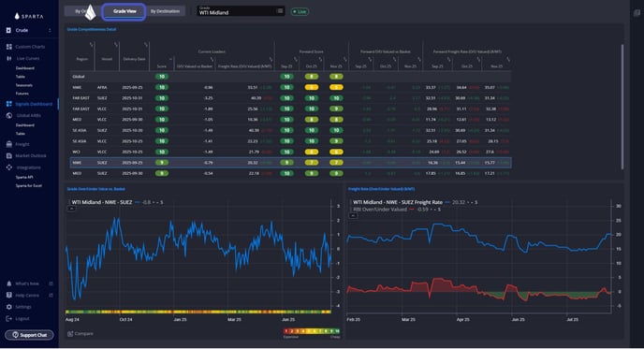Click the What's New bell icon
The width and height of the screenshot is (644, 349).
[x=9, y=284]
